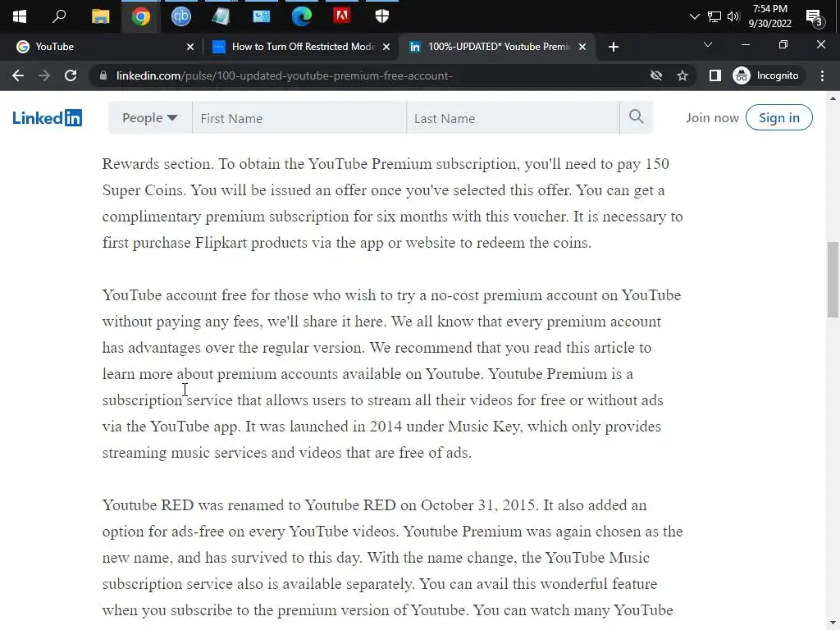Click the text "October 31, 2015"
840x630 pixels.
[479, 505]
